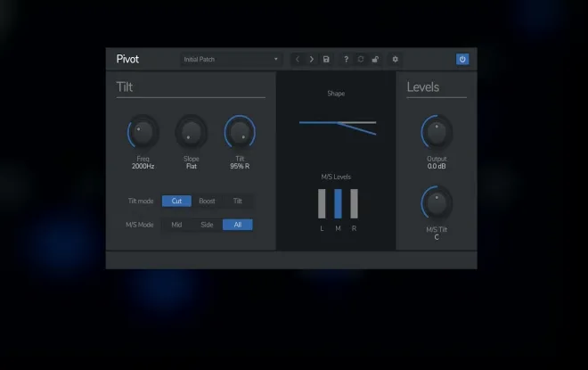Click the Freq knob
588x370 pixels.
pos(143,132)
